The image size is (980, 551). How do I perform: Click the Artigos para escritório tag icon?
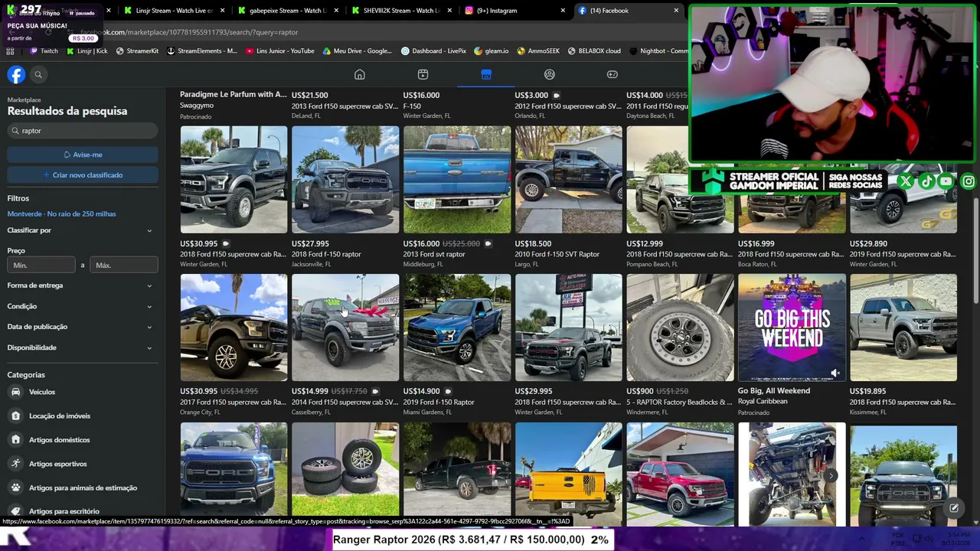15,511
